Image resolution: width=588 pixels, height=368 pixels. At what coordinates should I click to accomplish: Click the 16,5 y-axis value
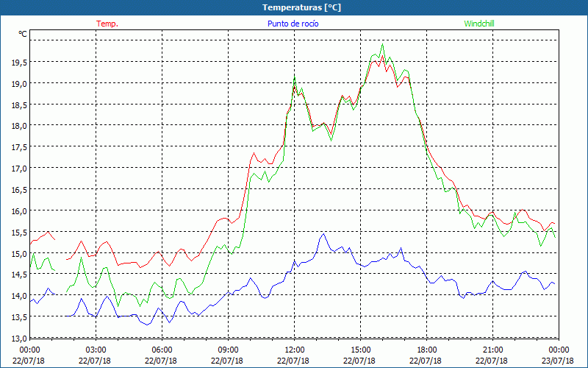click(x=19, y=190)
